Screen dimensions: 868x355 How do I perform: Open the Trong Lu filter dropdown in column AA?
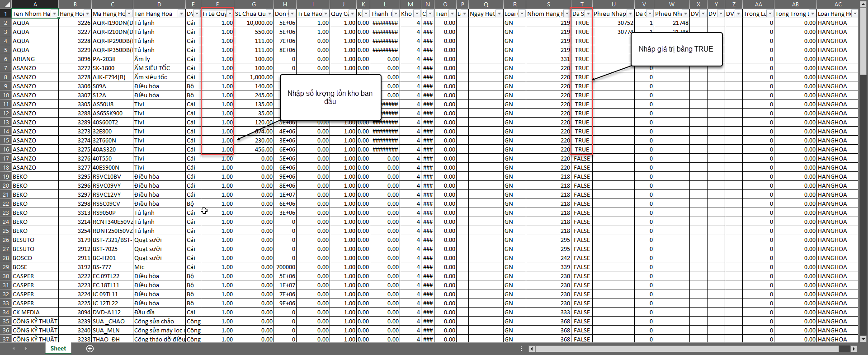770,14
